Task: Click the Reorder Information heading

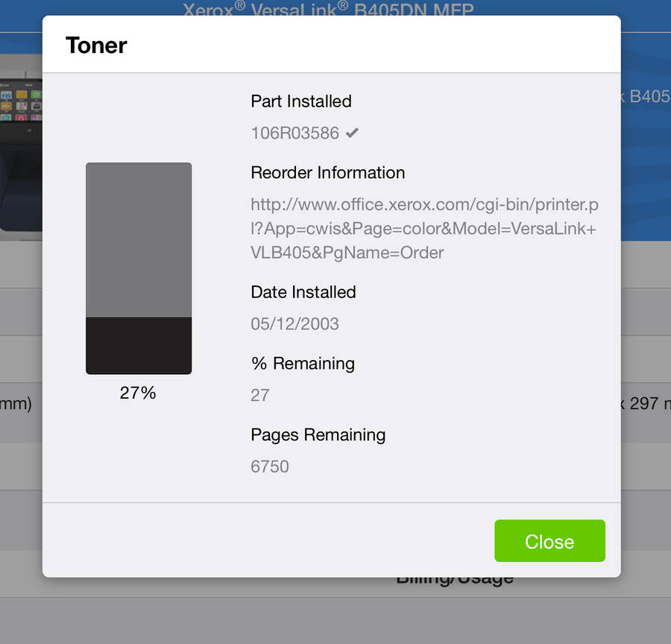Action: pyautogui.click(x=328, y=172)
